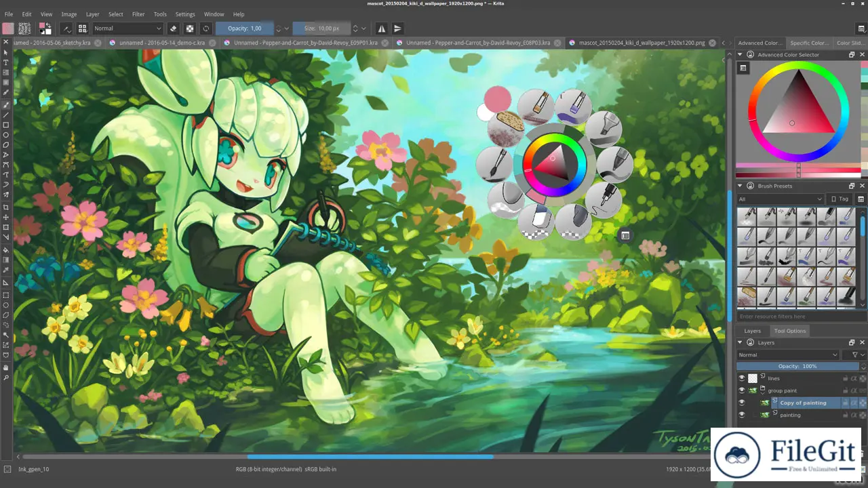Image resolution: width=868 pixels, height=488 pixels.
Task: Select the shape selection cursor tool
Action: (6, 52)
